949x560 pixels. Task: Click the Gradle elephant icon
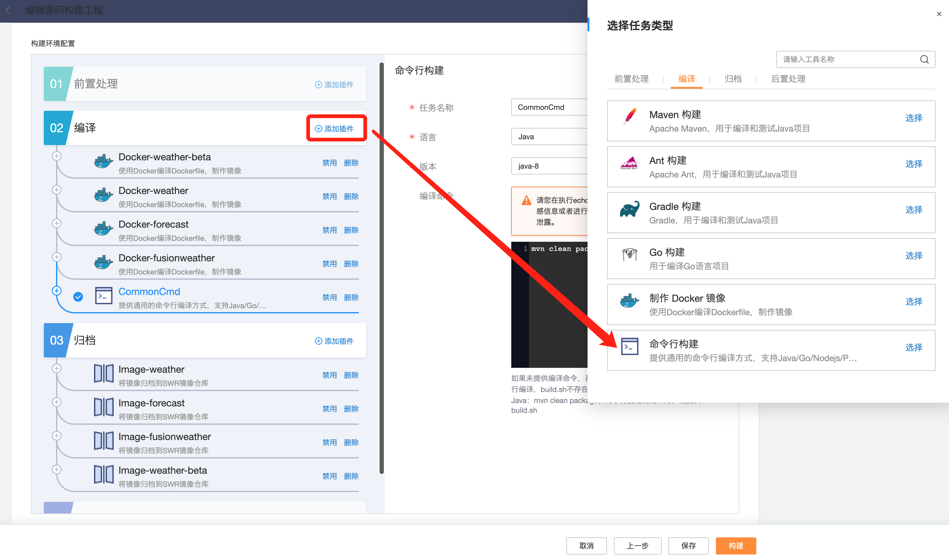pyautogui.click(x=630, y=209)
